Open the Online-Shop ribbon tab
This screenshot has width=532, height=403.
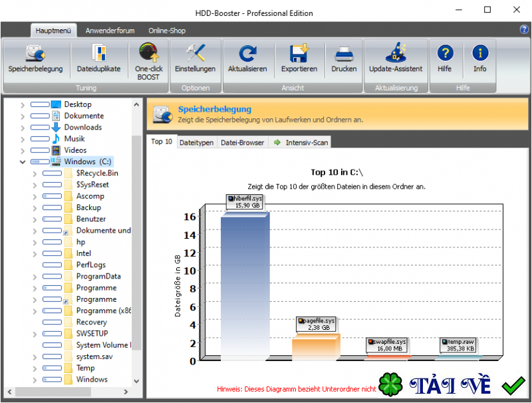point(167,31)
